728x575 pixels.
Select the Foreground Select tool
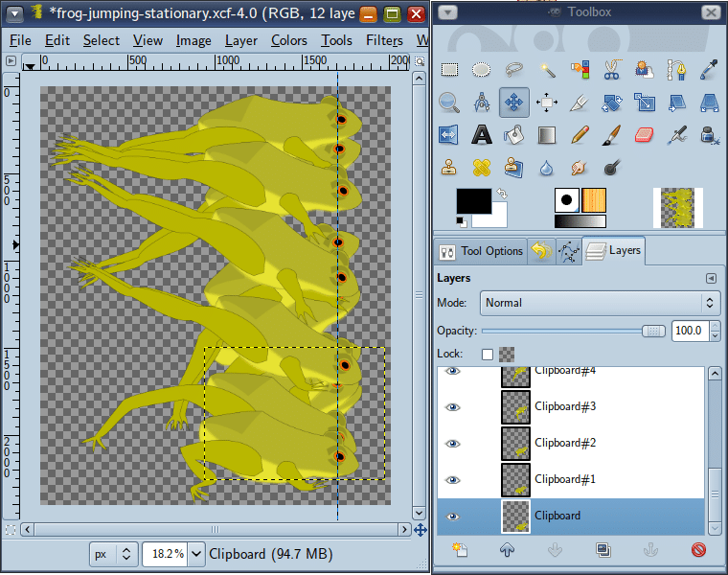645,70
